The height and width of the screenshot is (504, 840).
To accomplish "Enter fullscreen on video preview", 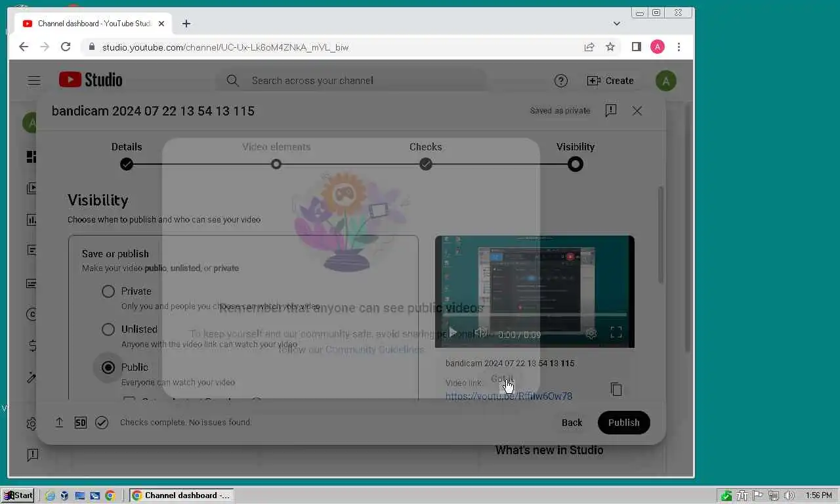I will [616, 333].
